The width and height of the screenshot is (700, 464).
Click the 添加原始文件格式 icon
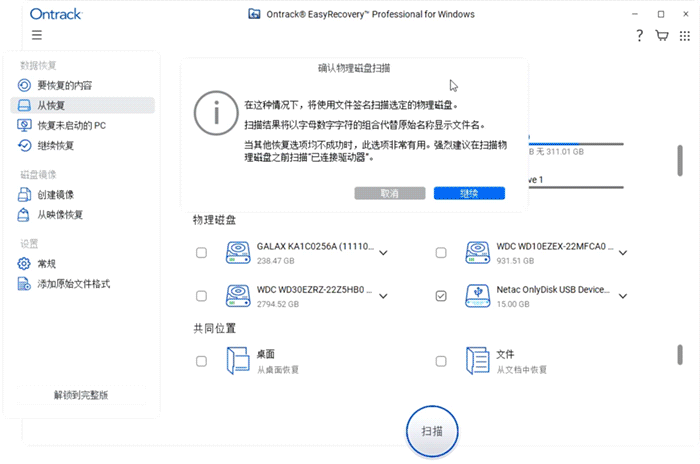click(x=24, y=284)
